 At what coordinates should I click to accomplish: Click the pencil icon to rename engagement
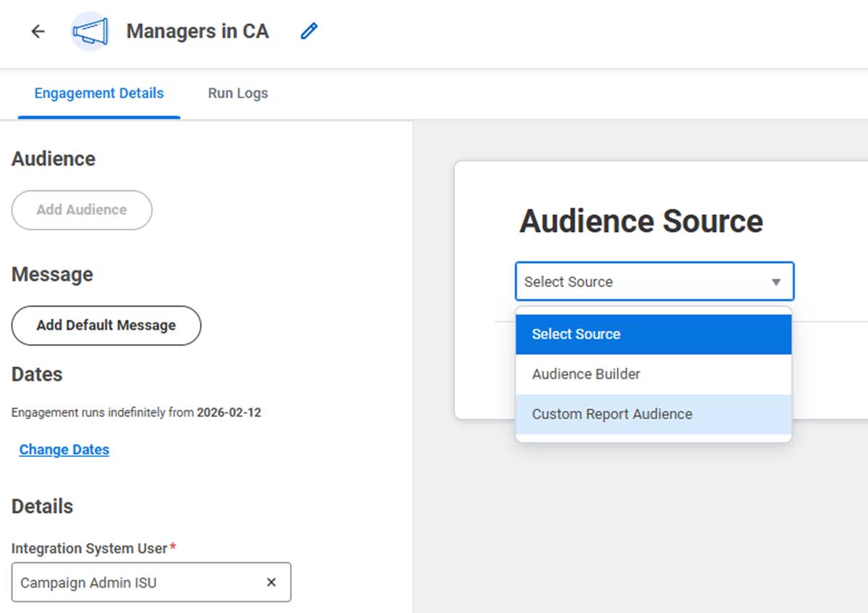tap(309, 31)
